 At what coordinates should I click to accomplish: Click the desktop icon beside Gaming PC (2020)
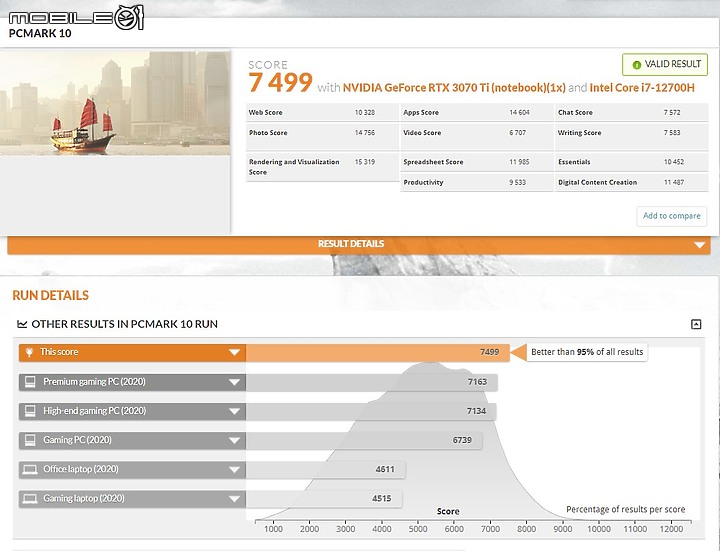pos(30,440)
